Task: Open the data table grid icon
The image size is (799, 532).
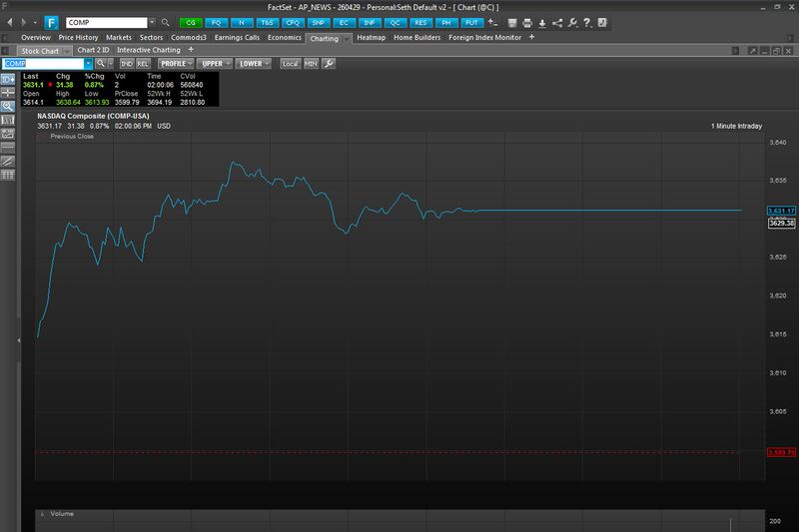Action: [8, 174]
